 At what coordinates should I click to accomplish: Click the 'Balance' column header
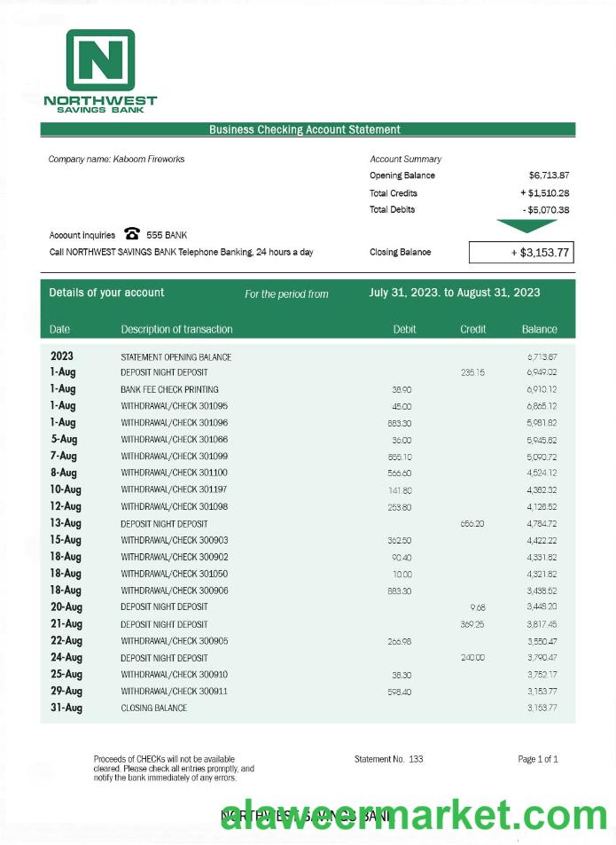pyautogui.click(x=540, y=329)
